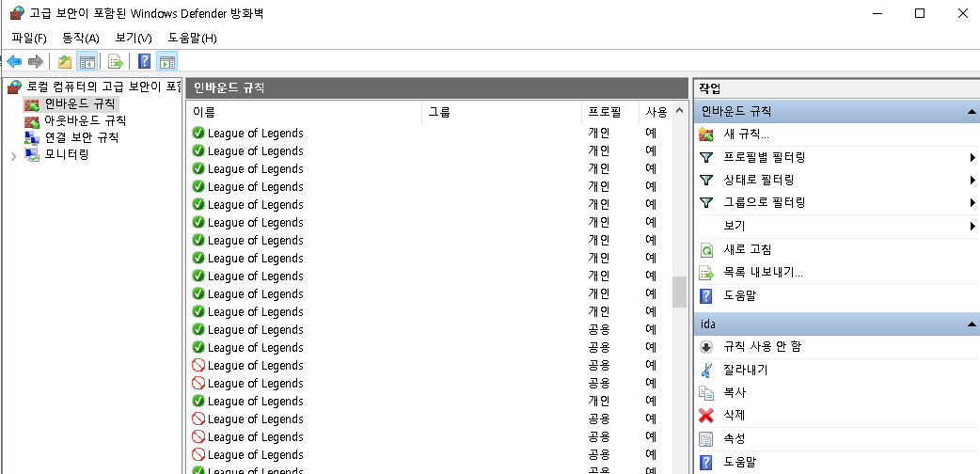Click the rule list scrollbar up arrow
This screenshot has height=474, width=980.
tap(679, 113)
